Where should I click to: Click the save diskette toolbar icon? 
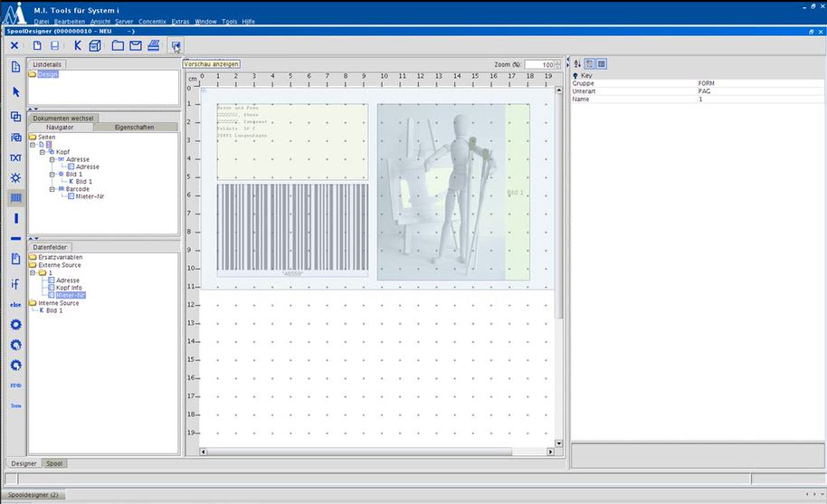(x=55, y=45)
